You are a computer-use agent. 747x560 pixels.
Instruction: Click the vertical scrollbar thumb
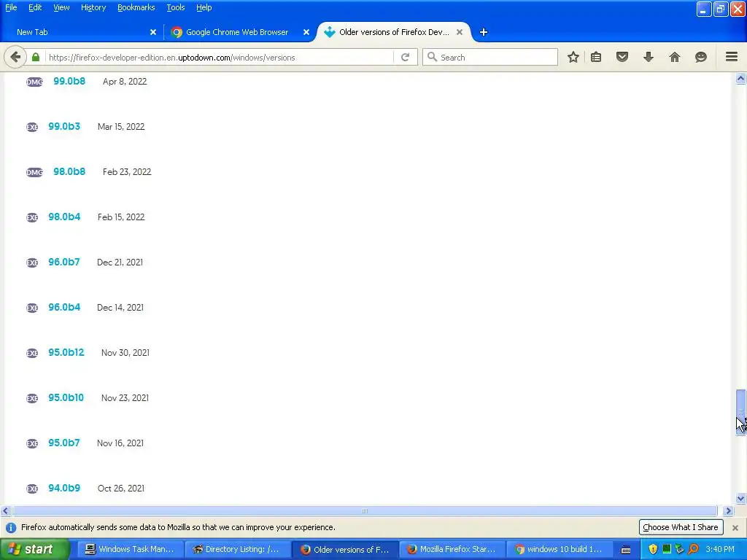741,413
